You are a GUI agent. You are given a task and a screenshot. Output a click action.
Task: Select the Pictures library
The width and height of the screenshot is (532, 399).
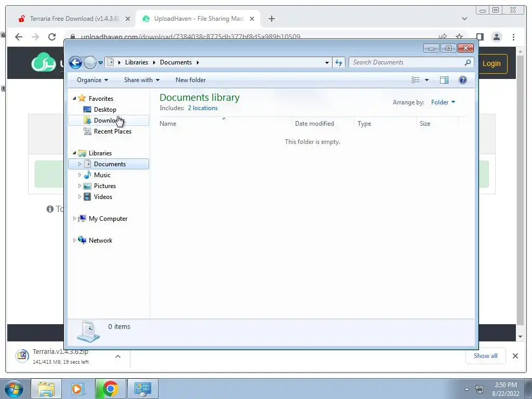click(105, 186)
